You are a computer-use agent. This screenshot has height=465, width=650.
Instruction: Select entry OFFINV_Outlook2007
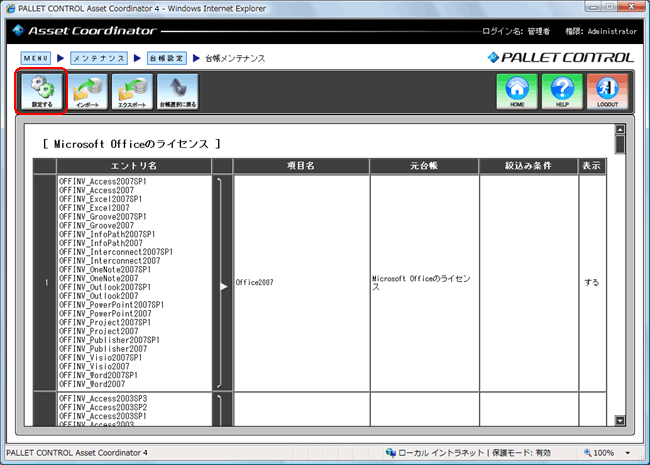tap(99, 296)
